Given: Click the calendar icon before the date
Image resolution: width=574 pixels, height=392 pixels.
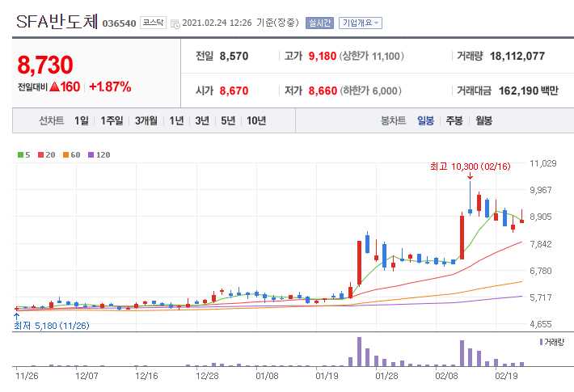Looking at the screenshot, I should pyautogui.click(x=175, y=23).
